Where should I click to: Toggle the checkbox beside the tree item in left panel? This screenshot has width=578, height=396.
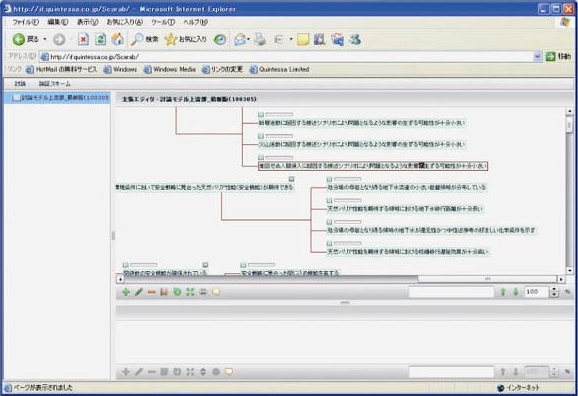pos(16,98)
